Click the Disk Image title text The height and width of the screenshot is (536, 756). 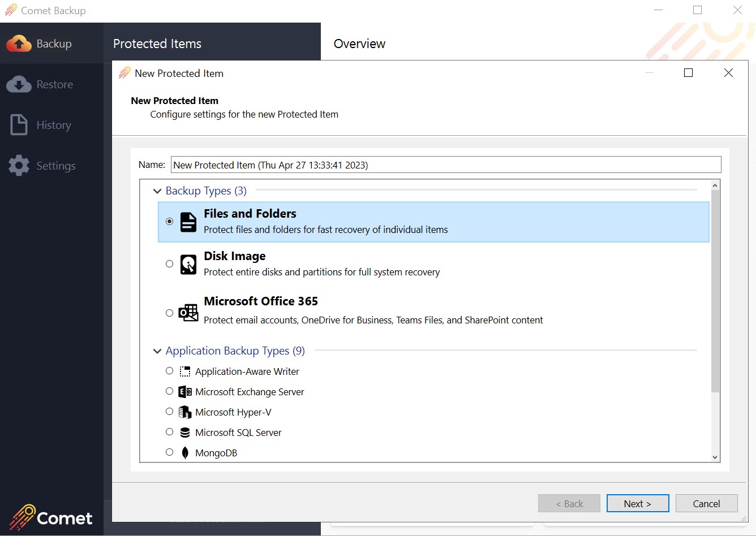tap(235, 256)
